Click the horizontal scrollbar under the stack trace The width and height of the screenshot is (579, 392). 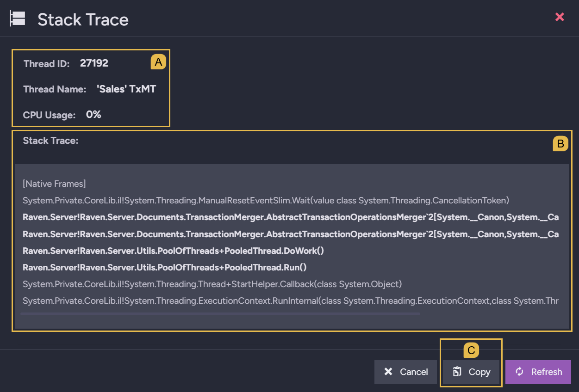click(x=220, y=314)
